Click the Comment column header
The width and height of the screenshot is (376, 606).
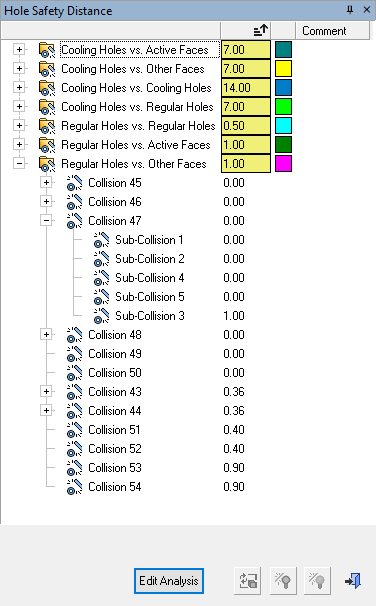332,31
